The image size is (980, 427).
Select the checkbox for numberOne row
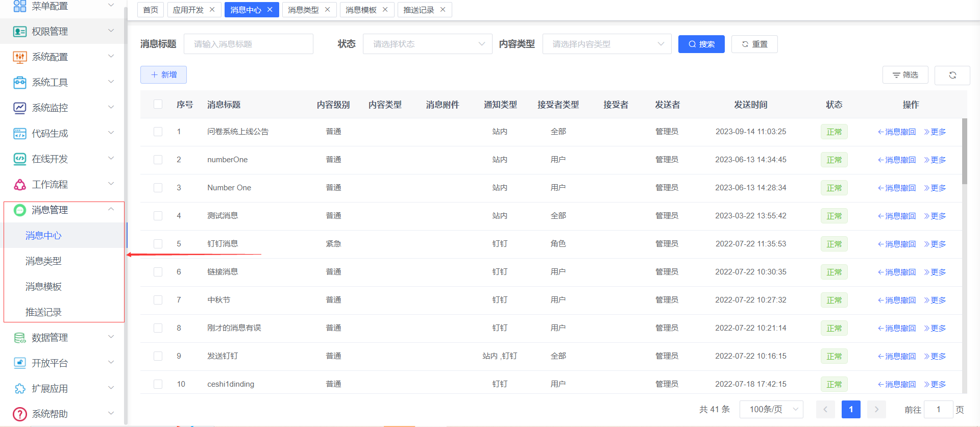click(x=158, y=160)
